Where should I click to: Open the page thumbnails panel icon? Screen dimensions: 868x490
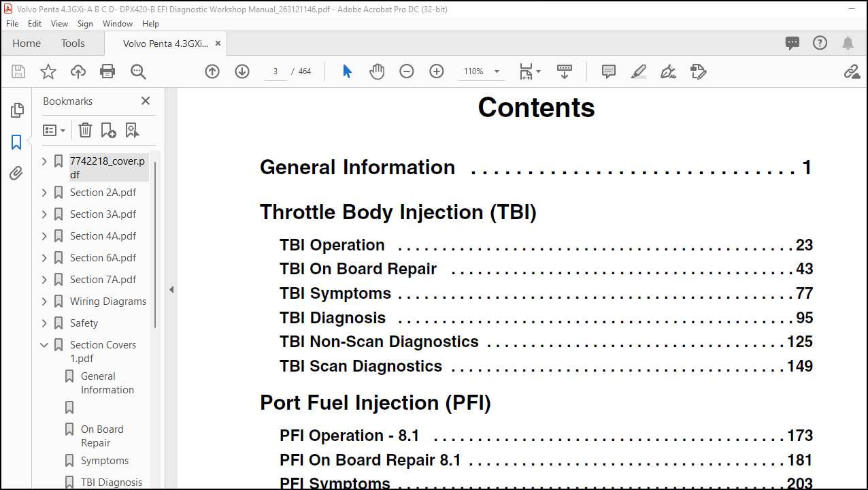pos(17,110)
